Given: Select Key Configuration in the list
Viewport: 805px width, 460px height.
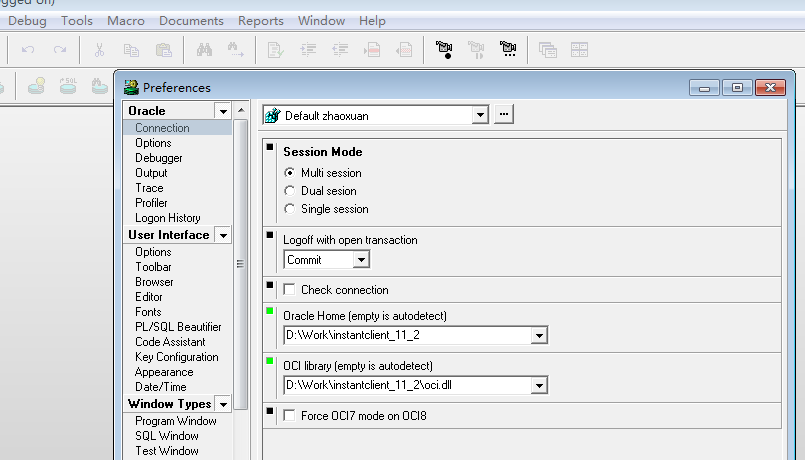Looking at the screenshot, I should click(x=177, y=357).
